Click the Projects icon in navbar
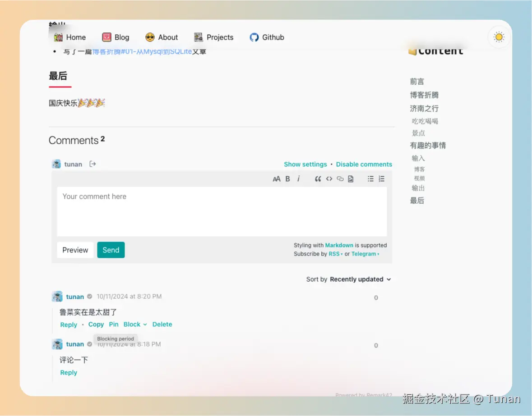The image size is (532, 416). click(198, 37)
